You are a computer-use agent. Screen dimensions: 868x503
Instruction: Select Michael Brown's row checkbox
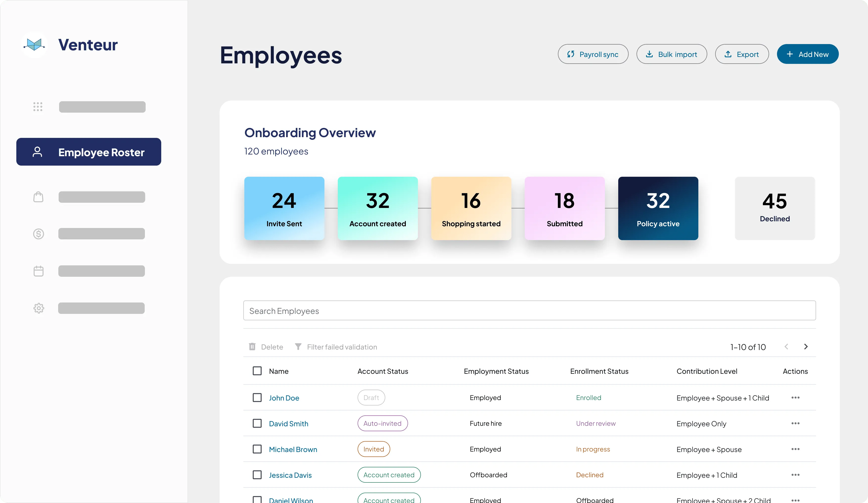click(257, 449)
